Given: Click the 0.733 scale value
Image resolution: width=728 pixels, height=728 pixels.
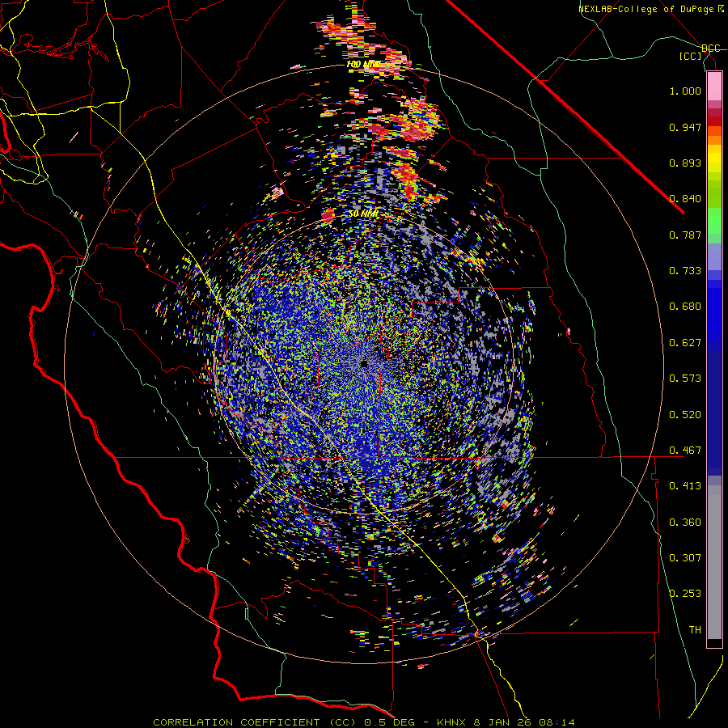Looking at the screenshot, I should [x=685, y=271].
